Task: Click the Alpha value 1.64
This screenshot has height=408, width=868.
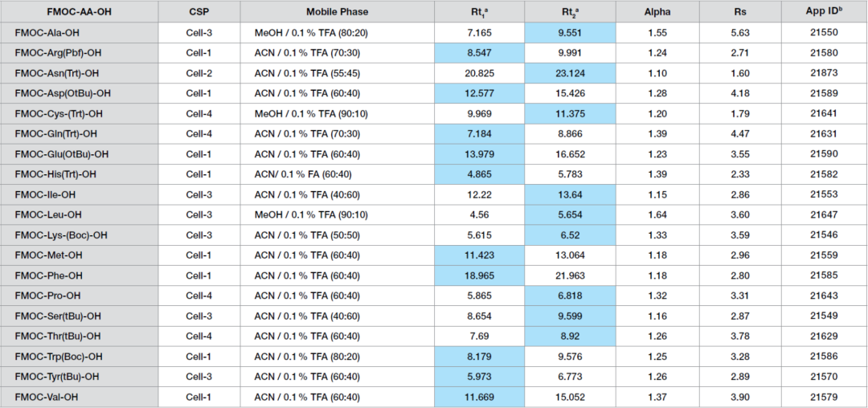Action: pos(657,214)
